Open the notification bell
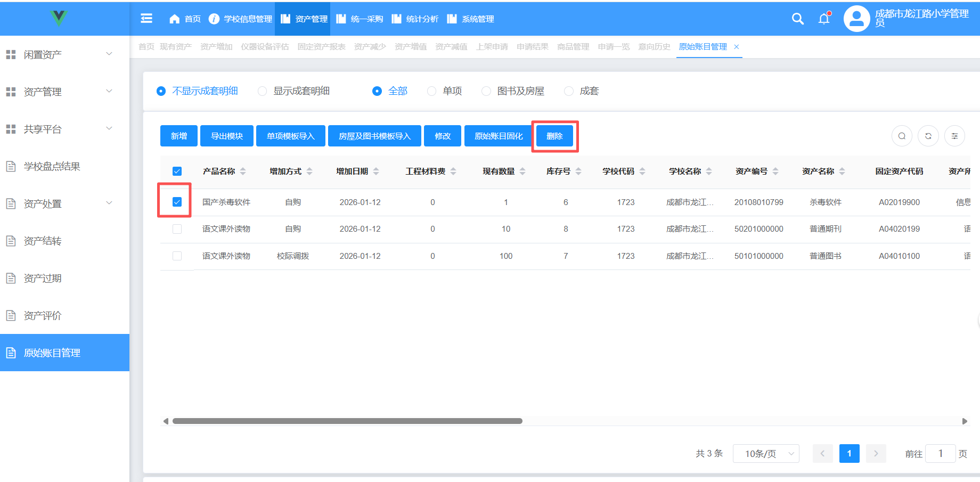 pyautogui.click(x=824, y=19)
